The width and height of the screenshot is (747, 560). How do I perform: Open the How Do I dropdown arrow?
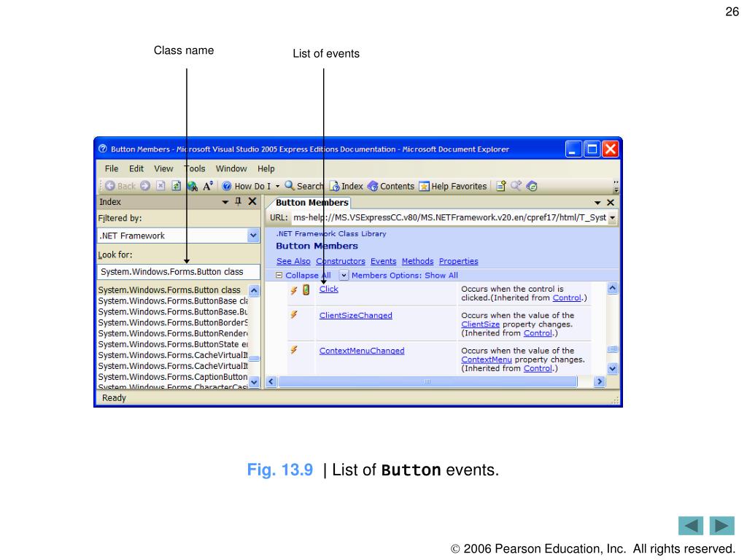point(277,186)
